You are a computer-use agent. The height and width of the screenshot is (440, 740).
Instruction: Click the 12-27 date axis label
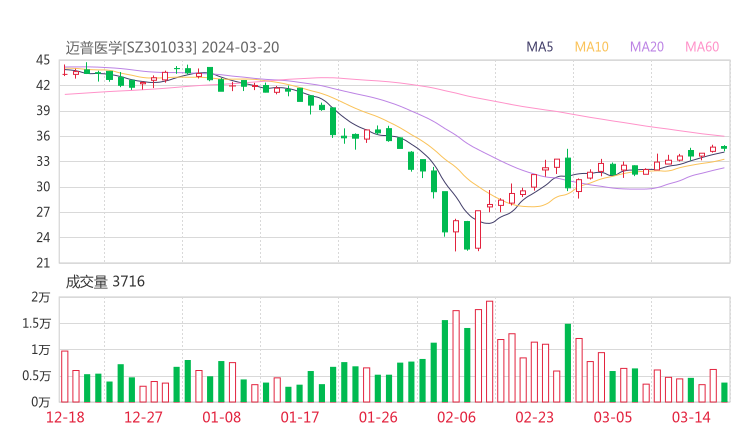[143, 417]
